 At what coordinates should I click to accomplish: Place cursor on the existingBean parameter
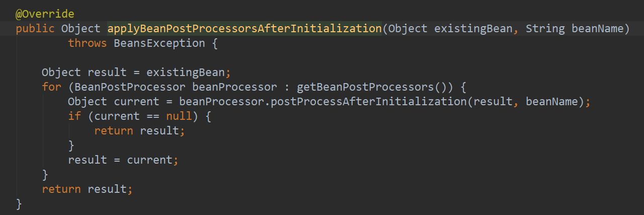point(473,29)
